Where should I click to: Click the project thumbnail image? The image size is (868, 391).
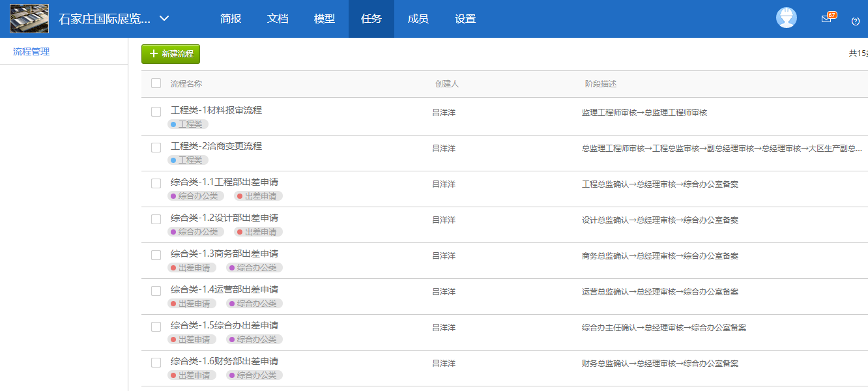tap(30, 18)
